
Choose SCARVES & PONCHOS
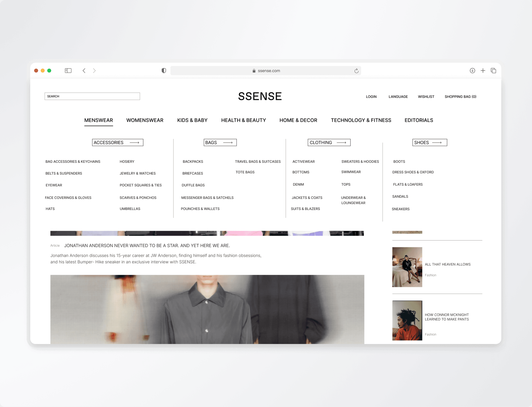point(138,198)
